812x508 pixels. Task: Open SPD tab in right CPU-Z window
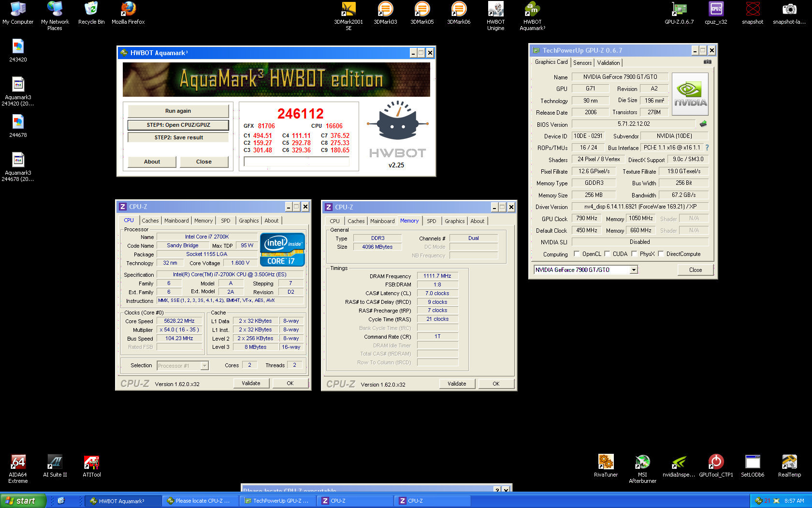click(431, 221)
